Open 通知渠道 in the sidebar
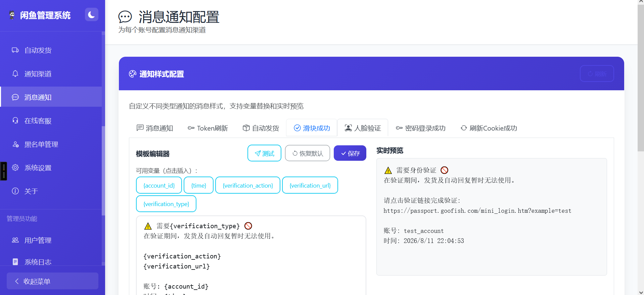 [51, 73]
